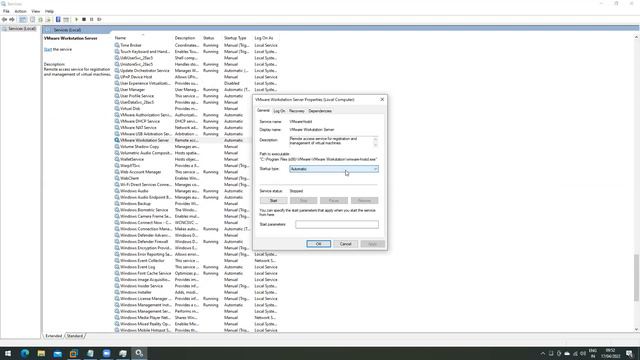Open the Help menu
This screenshot has height=360, width=640.
(x=49, y=11)
